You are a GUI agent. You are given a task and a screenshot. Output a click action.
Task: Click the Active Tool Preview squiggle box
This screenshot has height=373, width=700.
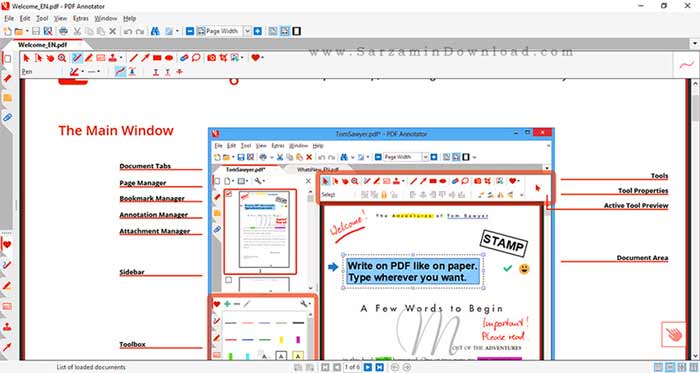[686, 65]
